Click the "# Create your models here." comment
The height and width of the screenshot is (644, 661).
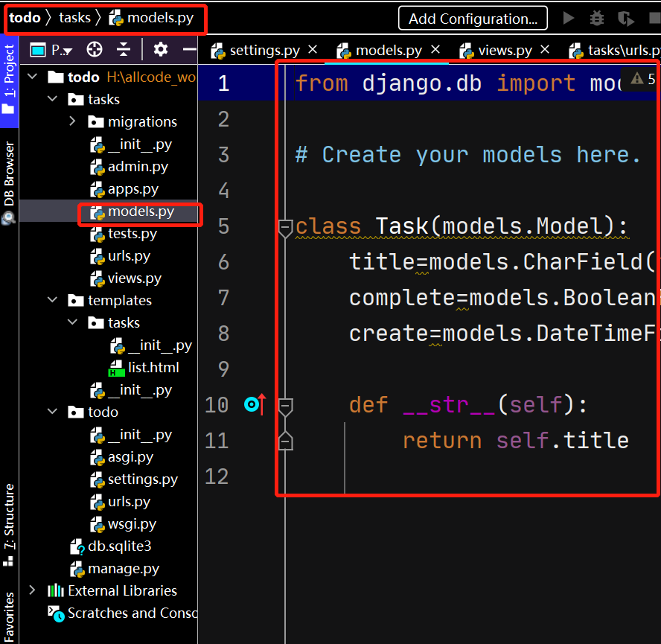coord(467,155)
